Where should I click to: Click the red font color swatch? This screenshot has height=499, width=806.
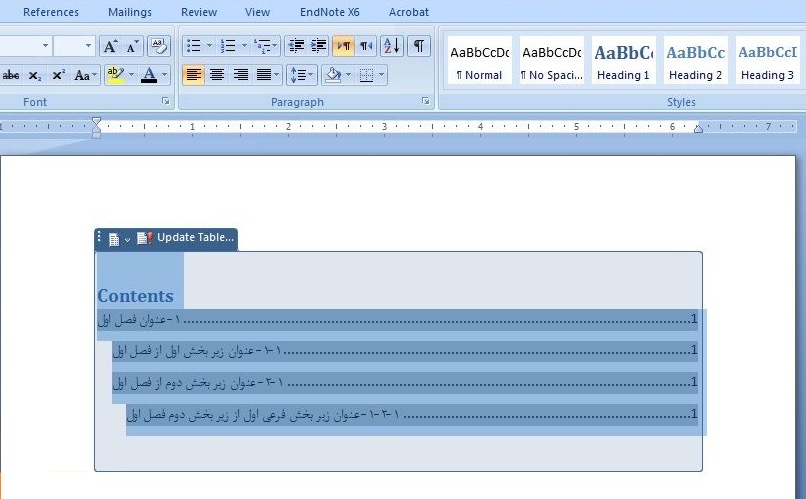click(149, 75)
